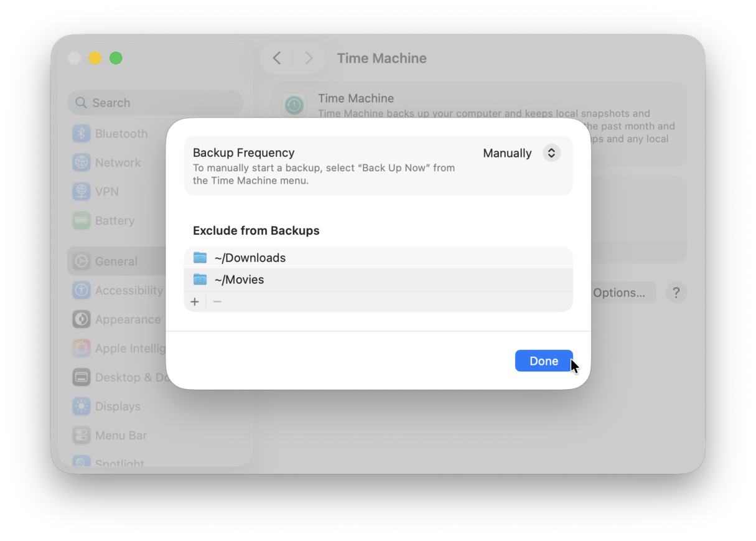Open Displays settings label
This screenshot has width=756, height=541.
pos(118,407)
